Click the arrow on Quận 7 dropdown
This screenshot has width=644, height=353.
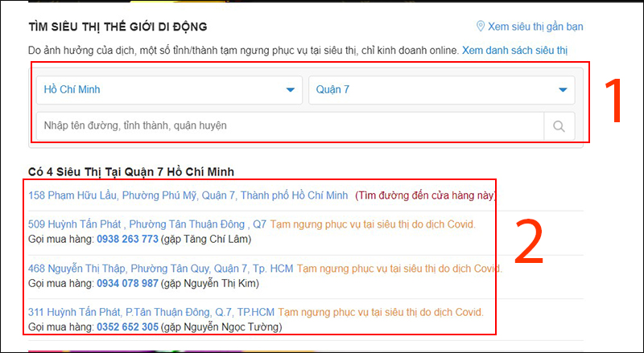click(x=563, y=90)
